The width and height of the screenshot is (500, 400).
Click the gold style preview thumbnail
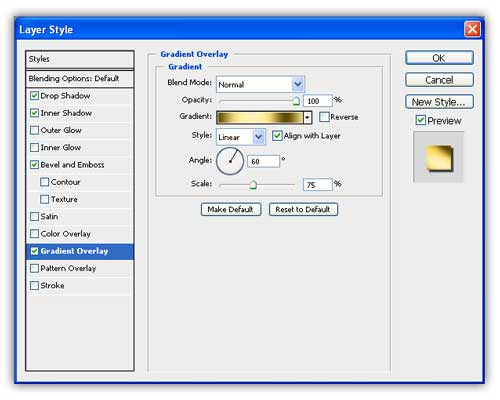coord(438,157)
